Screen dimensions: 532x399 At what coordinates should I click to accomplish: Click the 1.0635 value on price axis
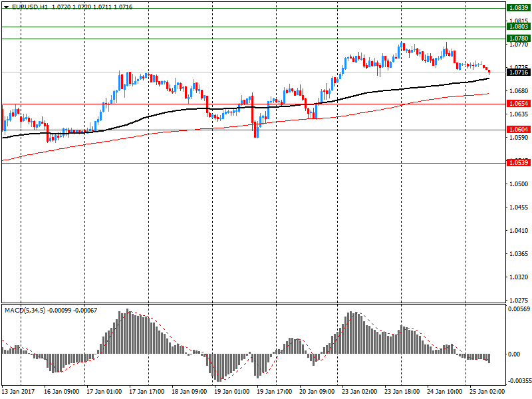(519, 114)
